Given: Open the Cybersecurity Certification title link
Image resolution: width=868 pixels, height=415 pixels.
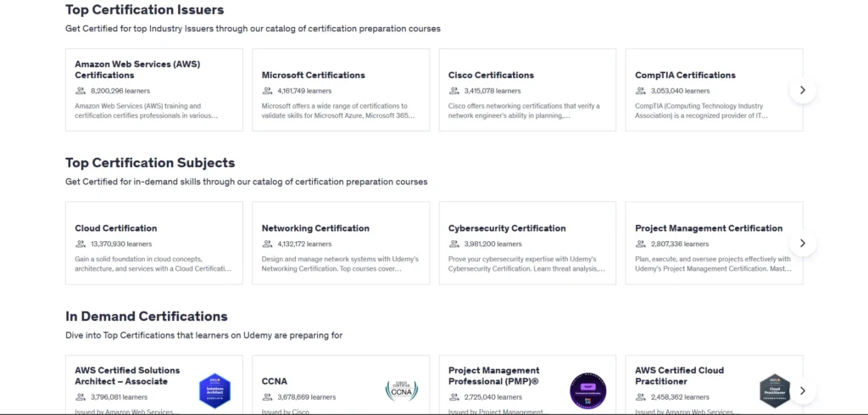Looking at the screenshot, I should pyautogui.click(x=507, y=228).
